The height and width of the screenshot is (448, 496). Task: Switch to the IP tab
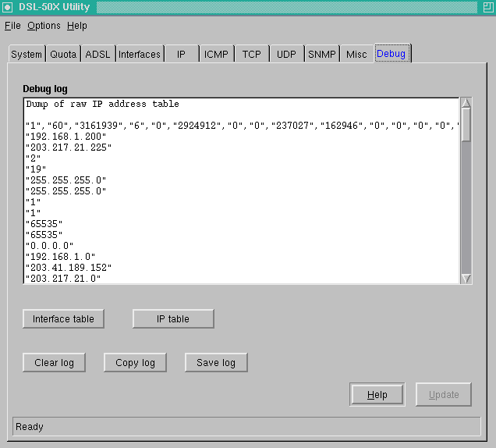(181, 54)
